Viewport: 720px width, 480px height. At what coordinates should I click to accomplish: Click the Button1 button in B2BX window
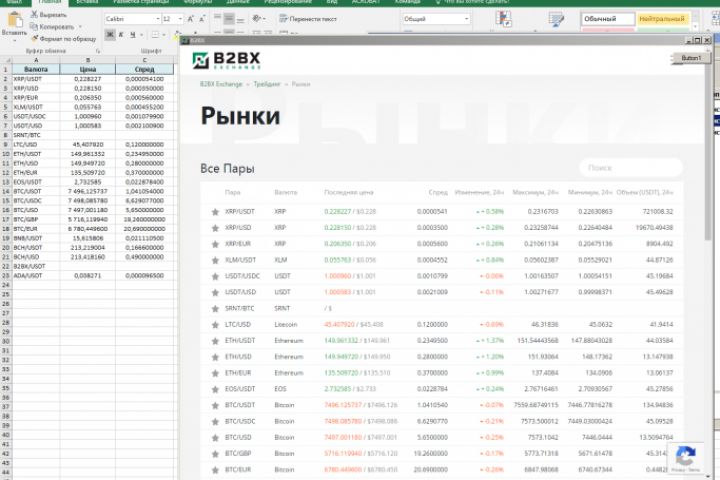[x=691, y=58]
